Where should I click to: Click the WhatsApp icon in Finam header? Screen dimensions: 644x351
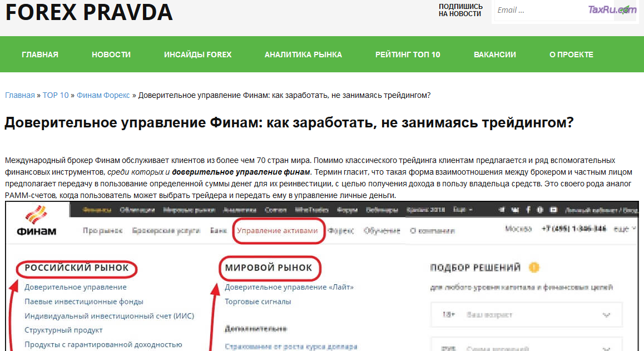click(516, 209)
